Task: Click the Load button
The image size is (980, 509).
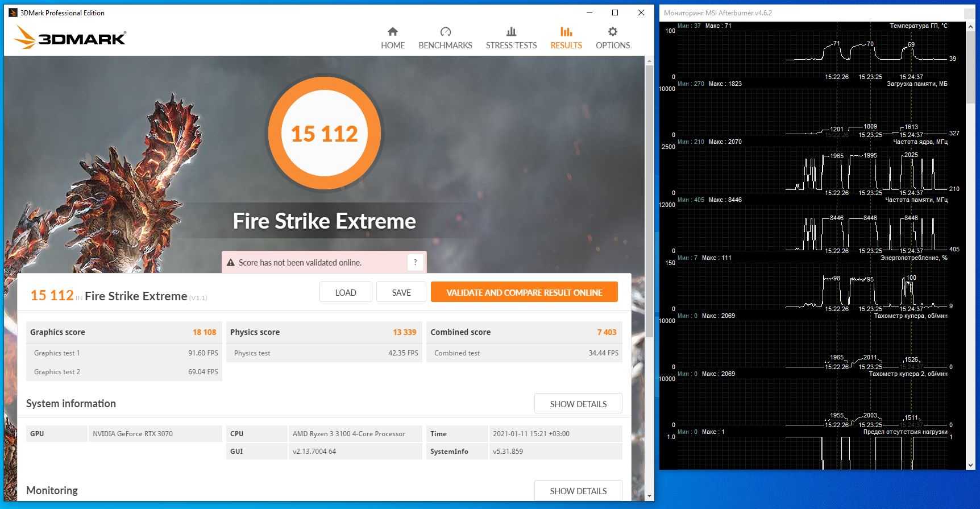Action: pos(345,292)
